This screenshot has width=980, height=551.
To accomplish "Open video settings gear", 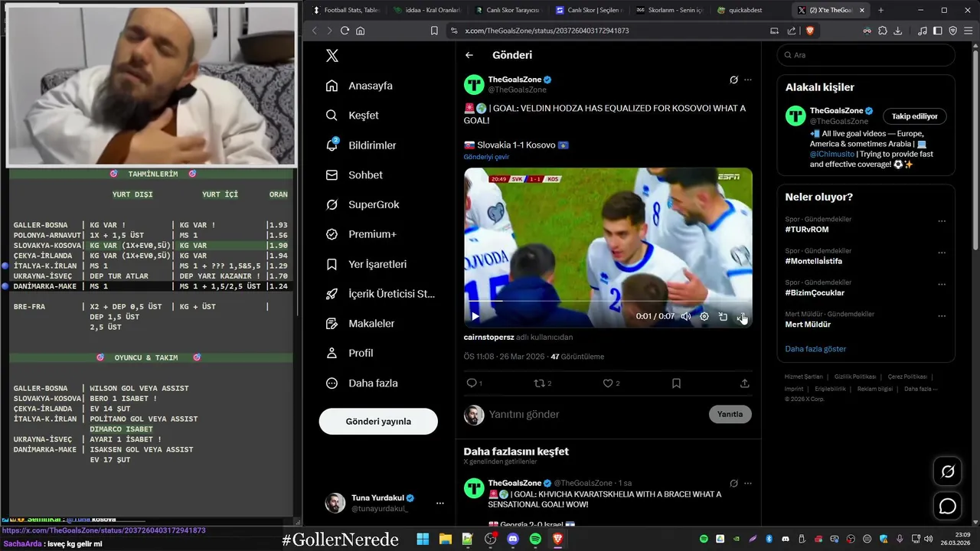I will (704, 316).
